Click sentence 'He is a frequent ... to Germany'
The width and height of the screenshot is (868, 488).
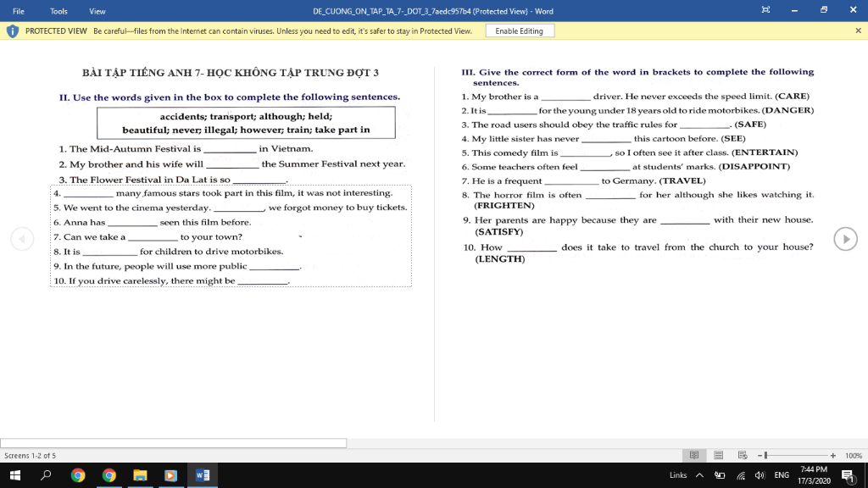coord(583,181)
